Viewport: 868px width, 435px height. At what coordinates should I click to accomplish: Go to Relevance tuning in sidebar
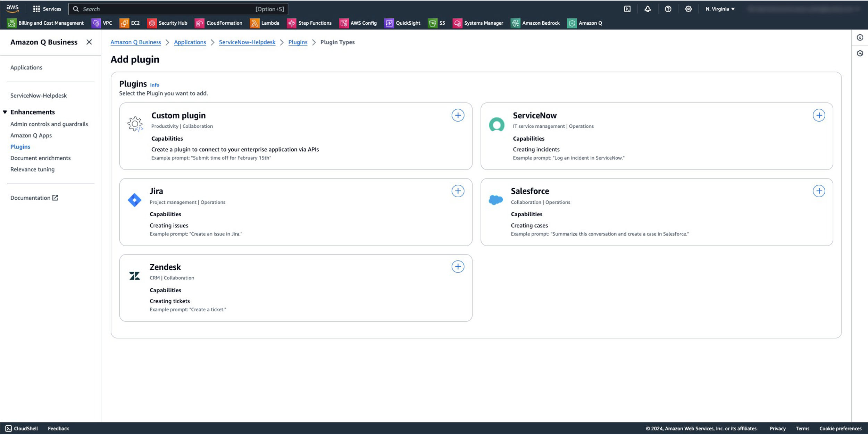pos(32,169)
